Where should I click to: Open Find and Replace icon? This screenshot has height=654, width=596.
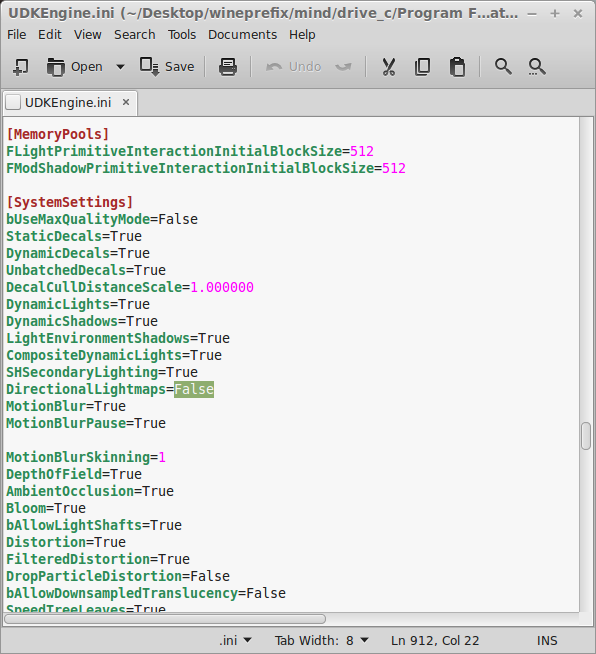tap(537, 67)
